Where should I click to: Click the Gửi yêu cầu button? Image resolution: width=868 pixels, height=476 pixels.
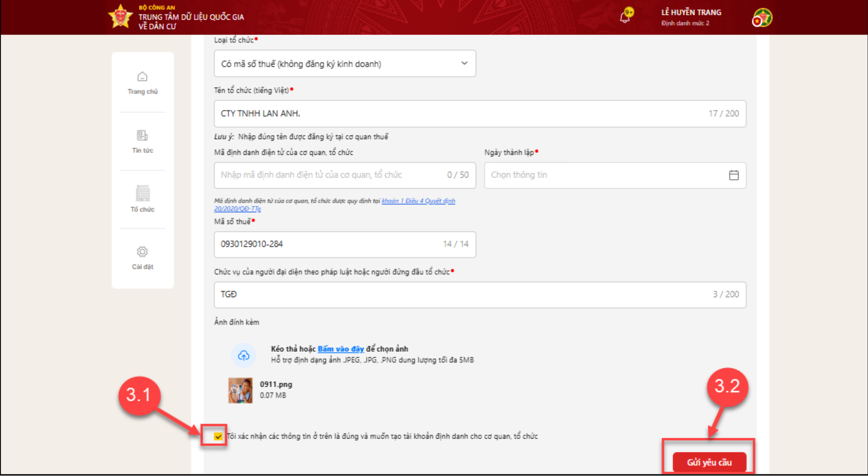click(709, 462)
